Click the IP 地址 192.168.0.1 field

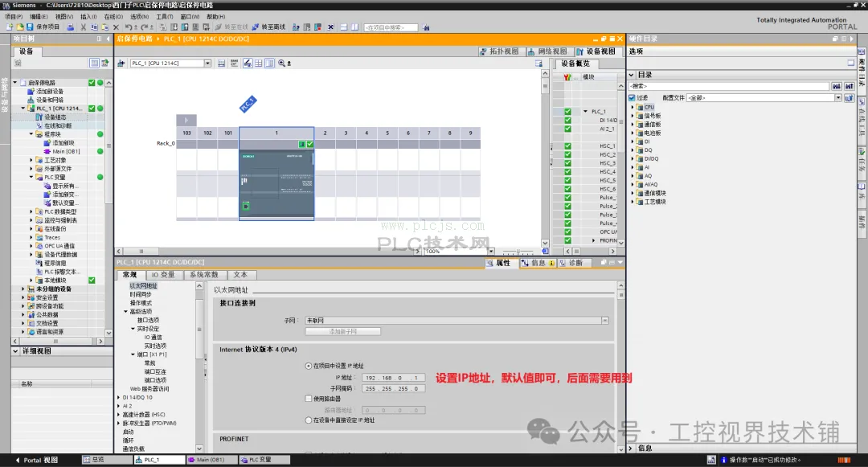click(394, 378)
